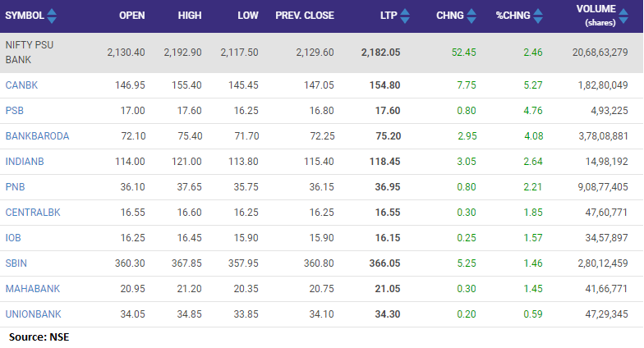Open the UNIONBANK stock link
Screen dimensions: 644x348
click(33, 314)
